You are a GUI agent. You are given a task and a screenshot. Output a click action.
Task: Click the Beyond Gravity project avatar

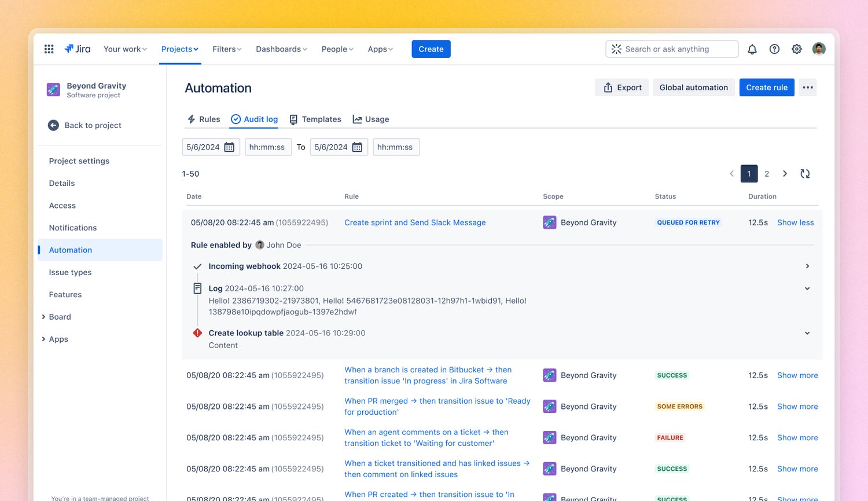pos(53,90)
